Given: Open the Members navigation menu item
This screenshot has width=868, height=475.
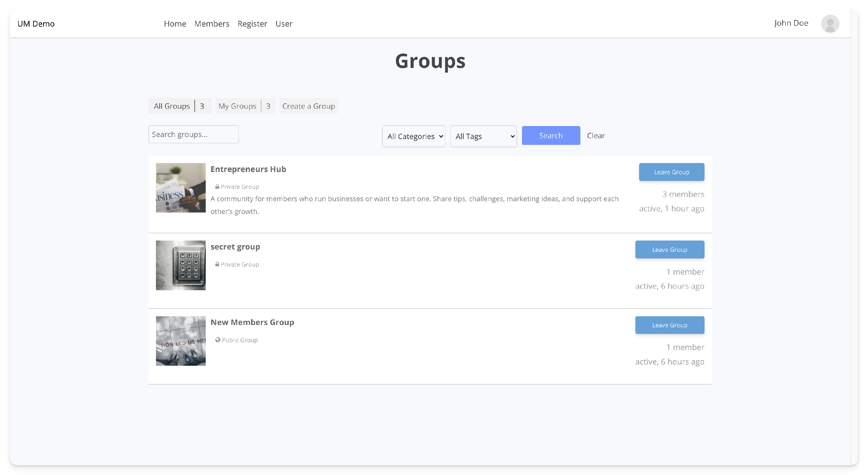Looking at the screenshot, I should (212, 24).
